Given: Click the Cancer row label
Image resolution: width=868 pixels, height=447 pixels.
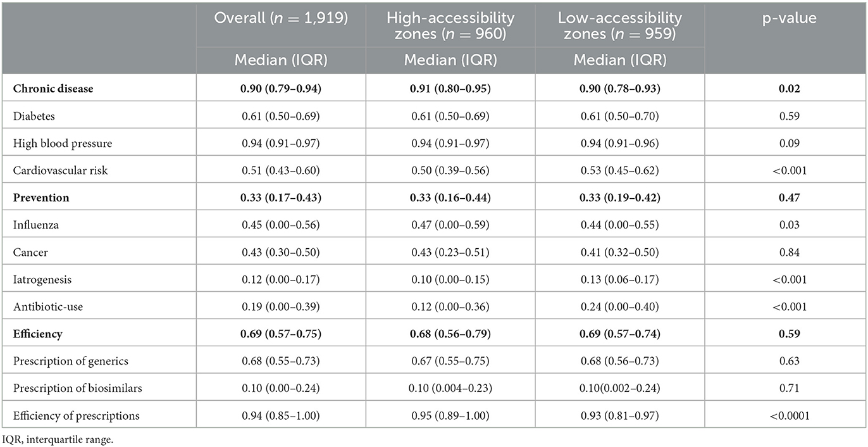Looking at the screenshot, I should [30, 252].
